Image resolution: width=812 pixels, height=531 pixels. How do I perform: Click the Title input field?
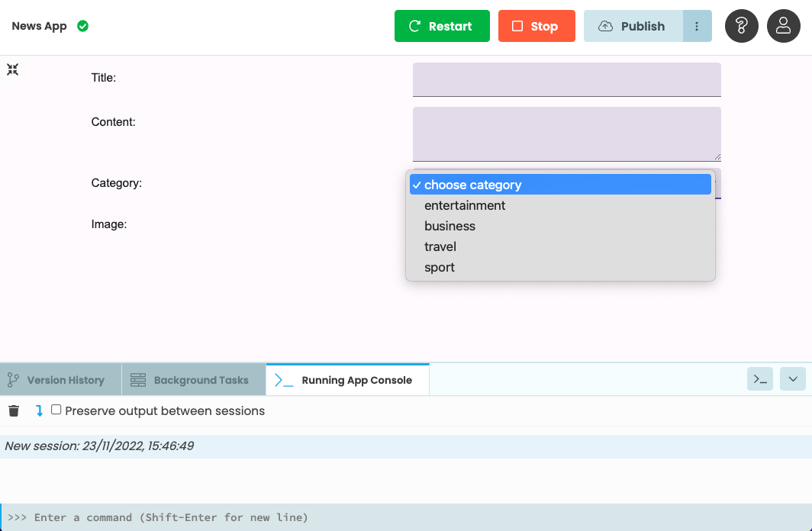pos(566,79)
